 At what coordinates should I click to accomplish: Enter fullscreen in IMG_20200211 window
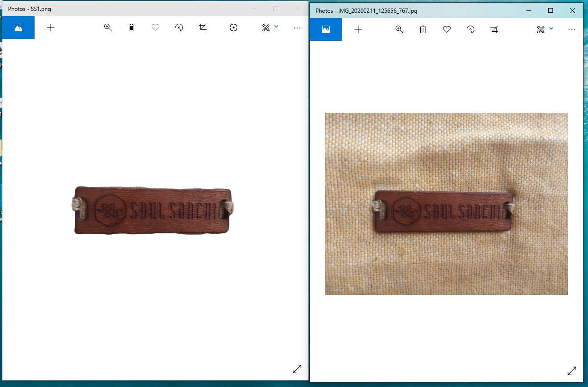[x=572, y=371]
